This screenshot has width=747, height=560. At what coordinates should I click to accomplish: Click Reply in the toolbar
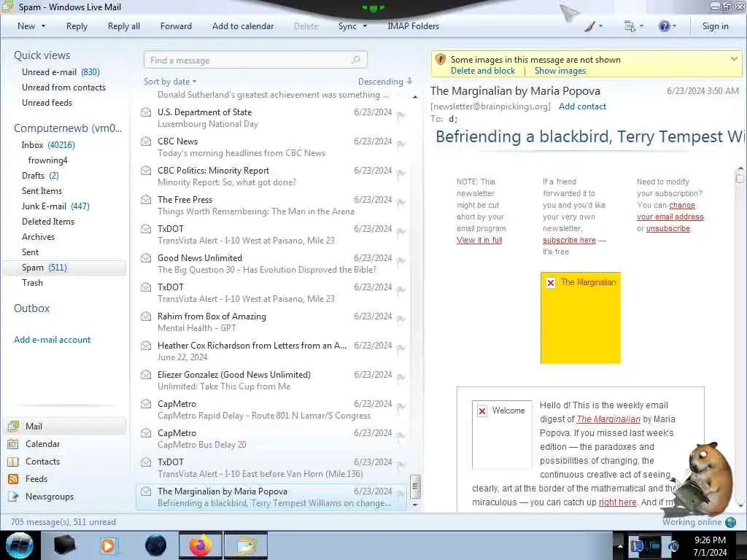click(77, 26)
